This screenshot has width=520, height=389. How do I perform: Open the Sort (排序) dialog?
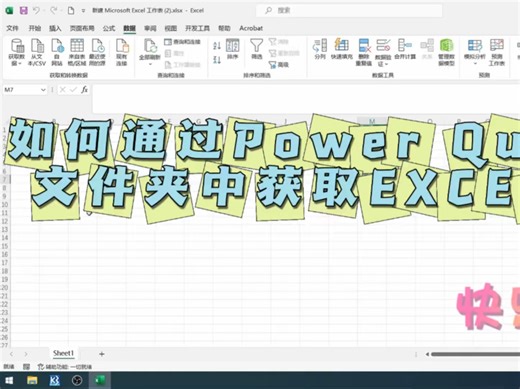[232, 49]
